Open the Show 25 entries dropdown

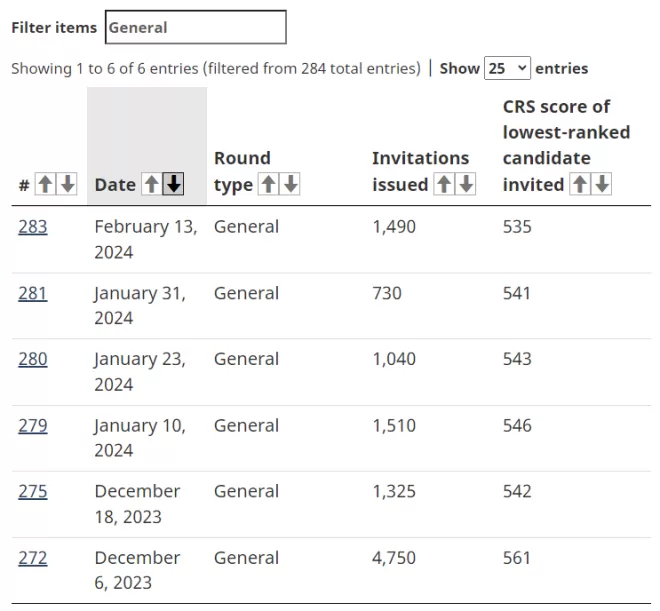pyautogui.click(x=507, y=68)
